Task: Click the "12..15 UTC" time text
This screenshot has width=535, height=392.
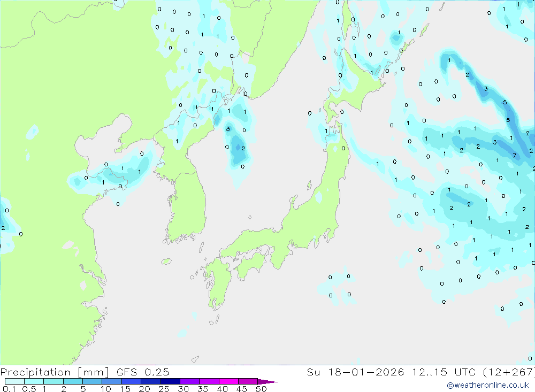Action: (x=444, y=372)
